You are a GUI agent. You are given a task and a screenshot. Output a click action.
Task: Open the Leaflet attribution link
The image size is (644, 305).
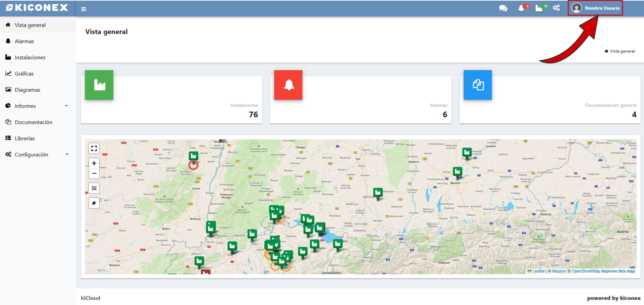538,271
